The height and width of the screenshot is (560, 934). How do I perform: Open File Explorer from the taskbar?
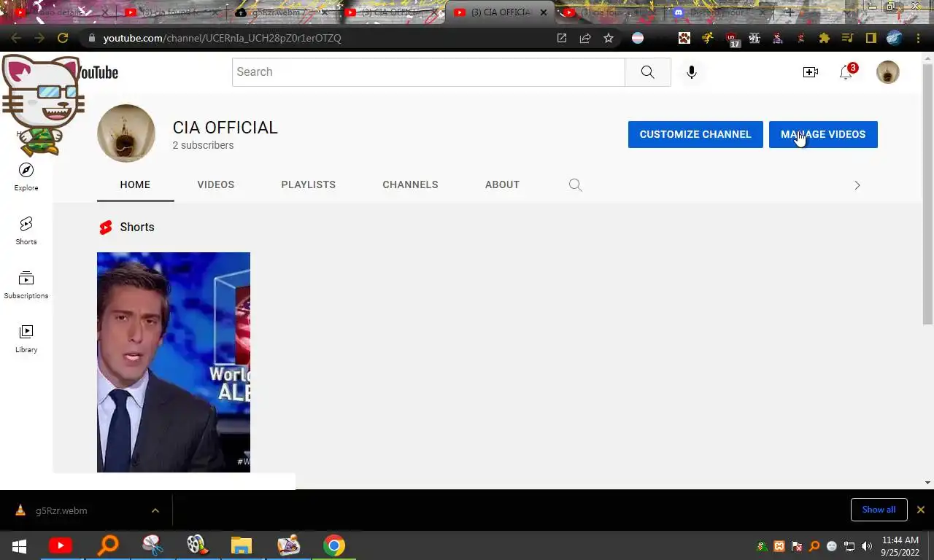(x=242, y=546)
